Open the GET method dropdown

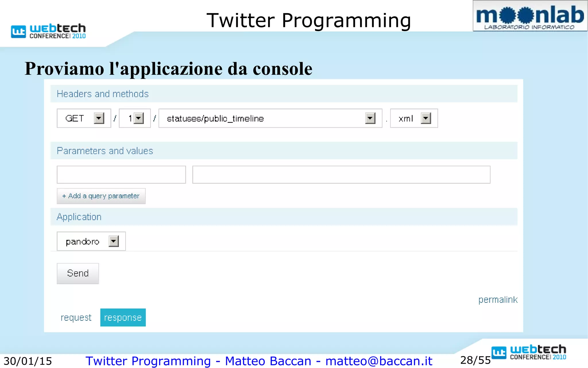pyautogui.click(x=84, y=118)
